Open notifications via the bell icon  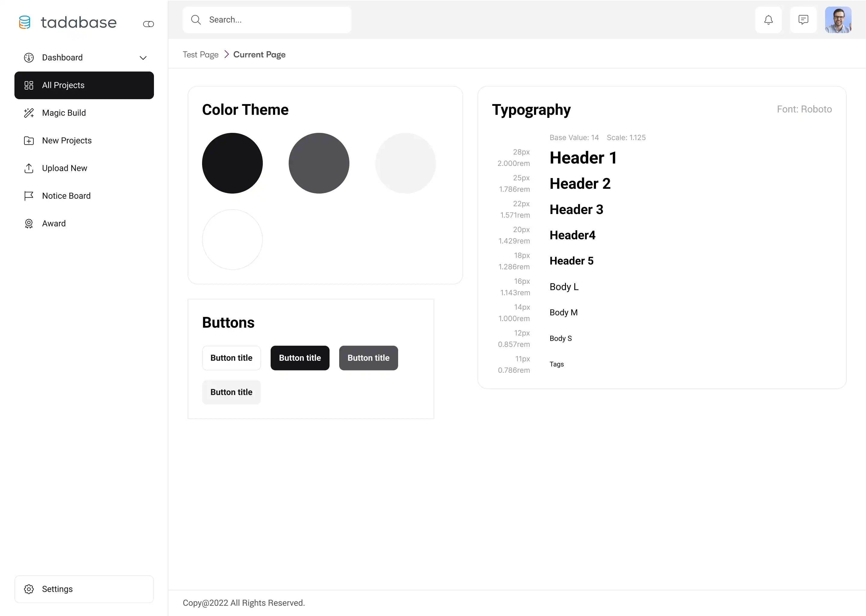click(769, 19)
